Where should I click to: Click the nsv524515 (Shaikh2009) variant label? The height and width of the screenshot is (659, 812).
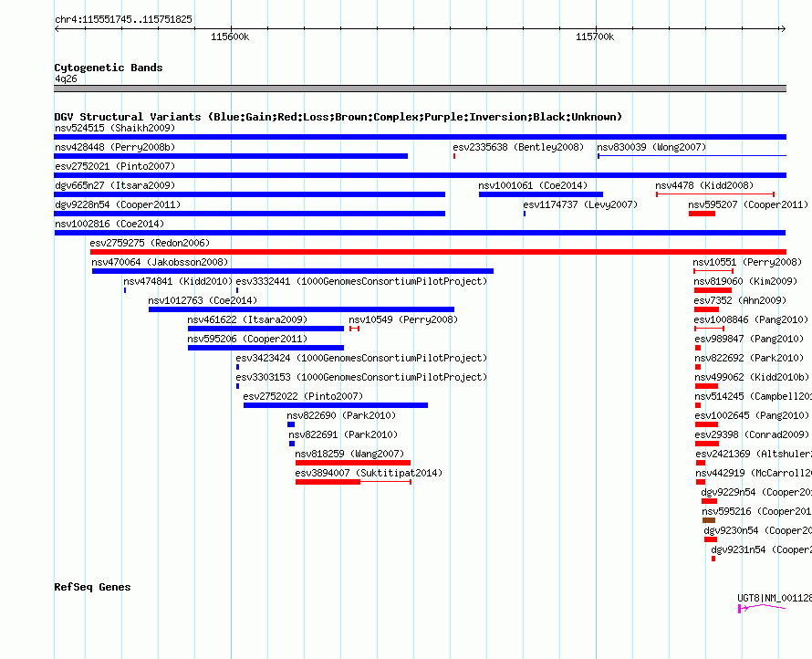115,128
